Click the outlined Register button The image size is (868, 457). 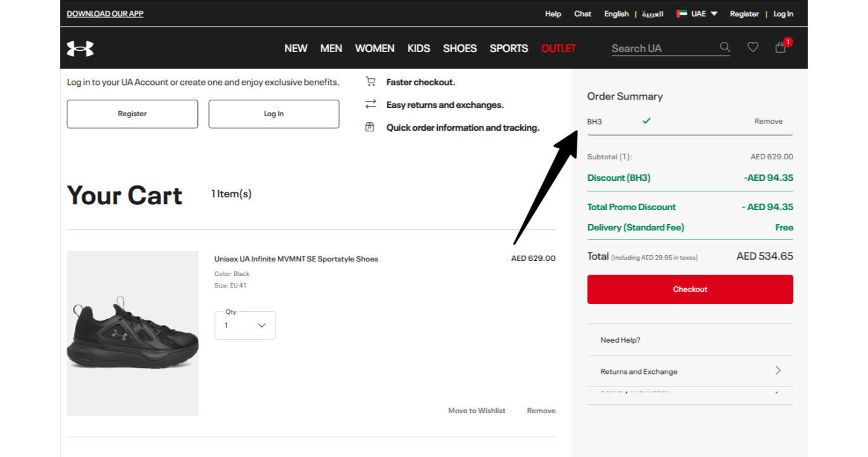click(x=132, y=114)
